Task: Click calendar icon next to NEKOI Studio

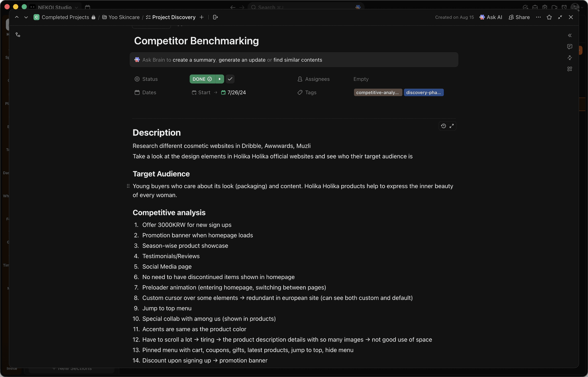Action: (87, 7)
